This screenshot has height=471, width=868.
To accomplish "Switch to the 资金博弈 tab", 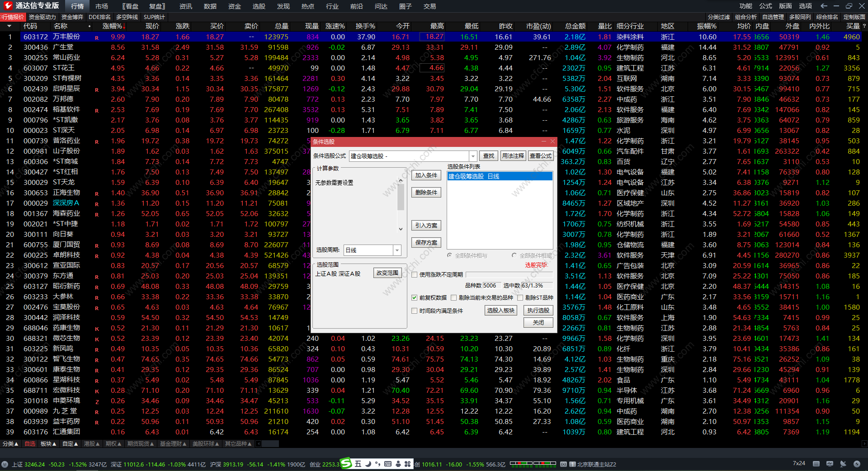I will click(x=72, y=17).
